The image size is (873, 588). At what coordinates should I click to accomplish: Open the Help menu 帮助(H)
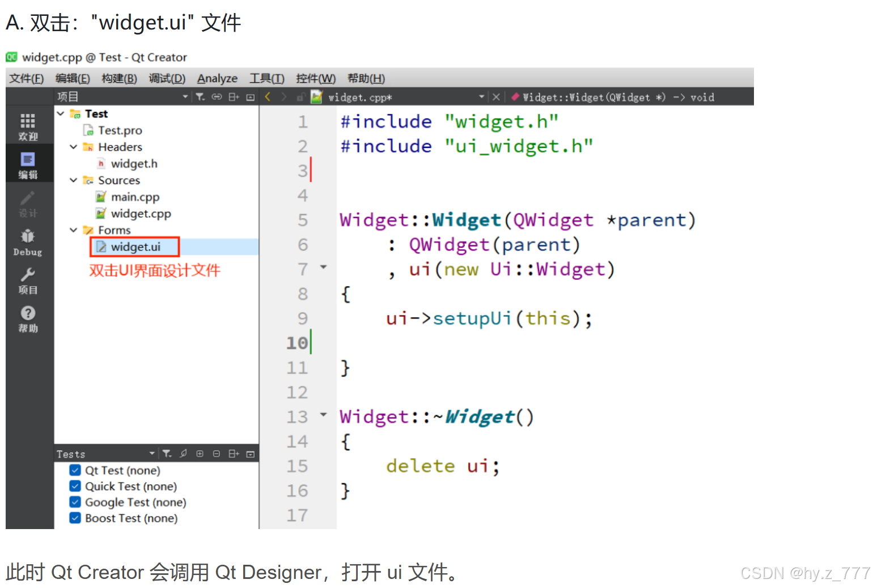366,78
